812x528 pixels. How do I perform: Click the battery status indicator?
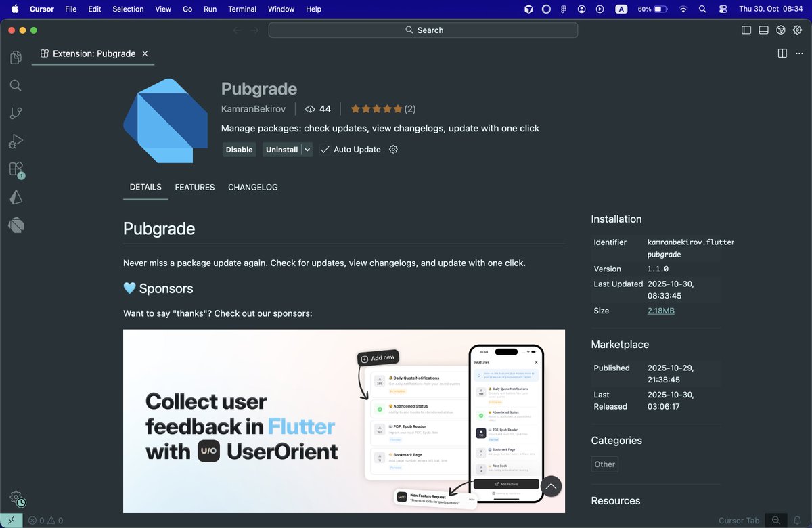click(x=652, y=9)
